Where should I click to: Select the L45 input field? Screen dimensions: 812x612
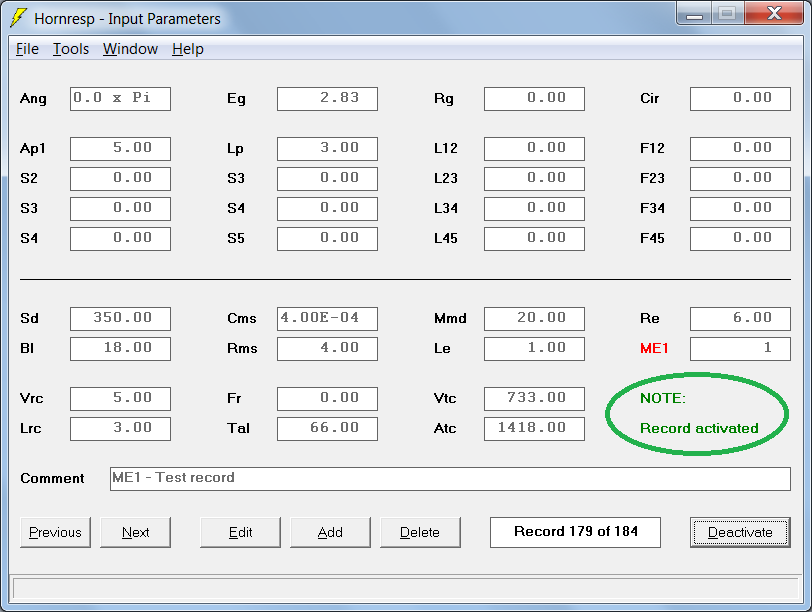534,239
